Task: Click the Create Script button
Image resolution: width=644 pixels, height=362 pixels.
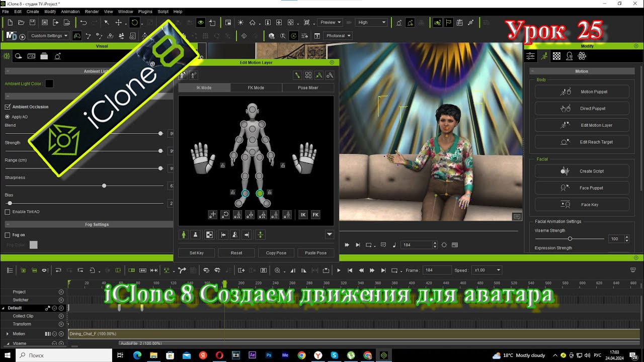Action: pos(582,171)
